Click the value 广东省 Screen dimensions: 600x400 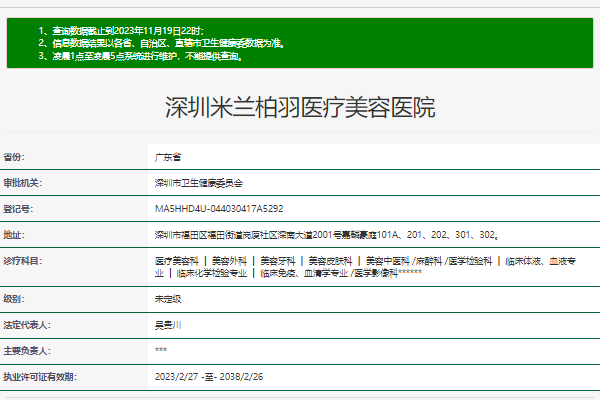click(x=168, y=157)
